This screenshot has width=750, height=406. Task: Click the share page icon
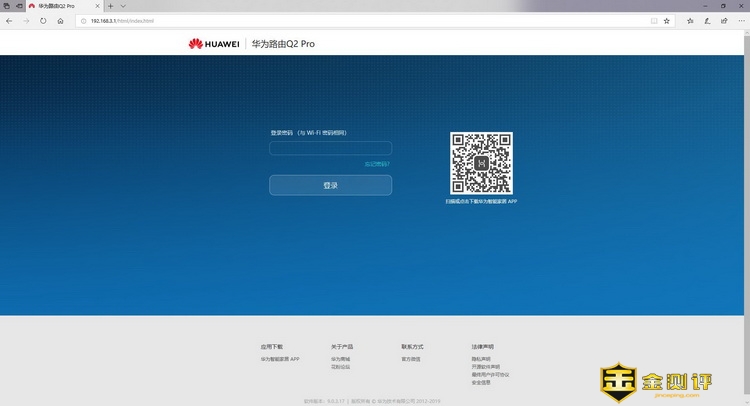coord(724,21)
